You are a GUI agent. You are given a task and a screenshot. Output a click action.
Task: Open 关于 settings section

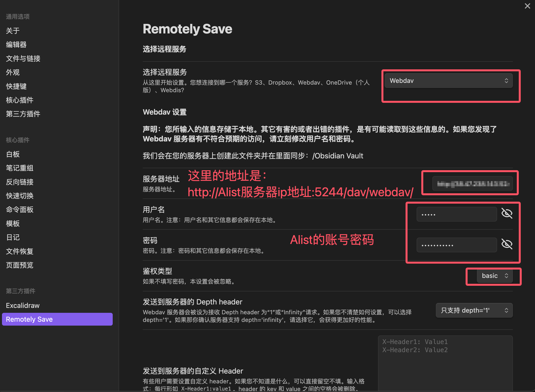[57, 31]
